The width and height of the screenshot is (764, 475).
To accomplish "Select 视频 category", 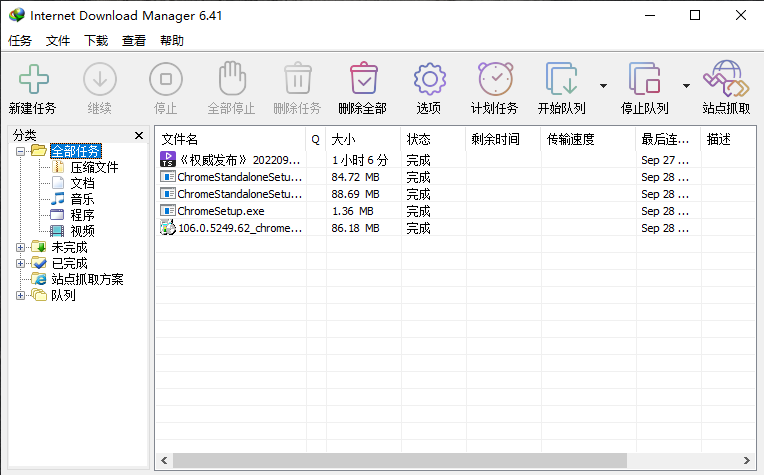I will pos(82,231).
